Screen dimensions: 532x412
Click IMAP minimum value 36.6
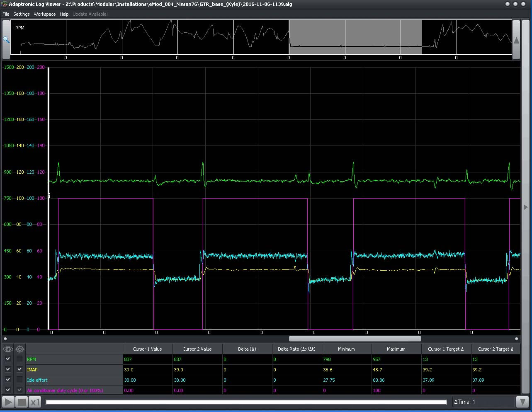click(x=328, y=370)
